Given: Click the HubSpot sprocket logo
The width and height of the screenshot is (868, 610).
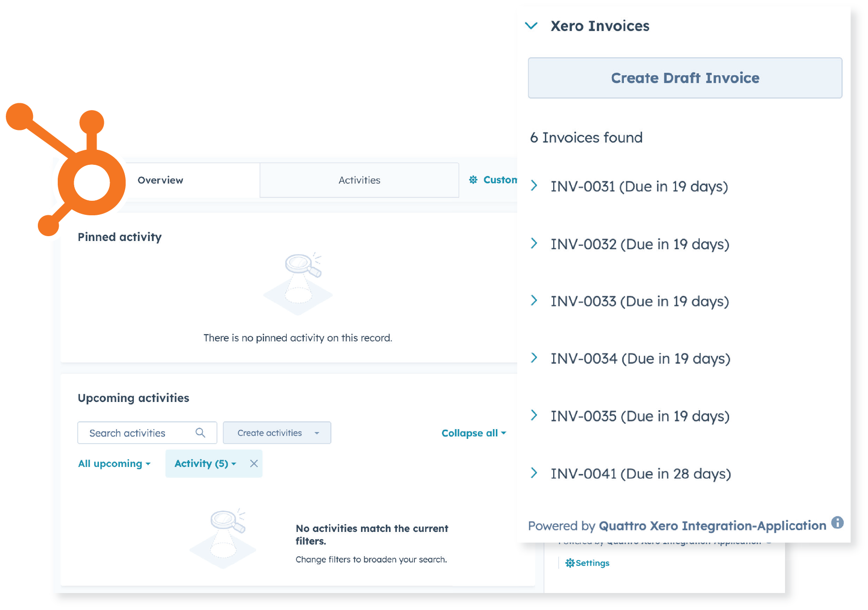Looking at the screenshot, I should (x=66, y=170).
